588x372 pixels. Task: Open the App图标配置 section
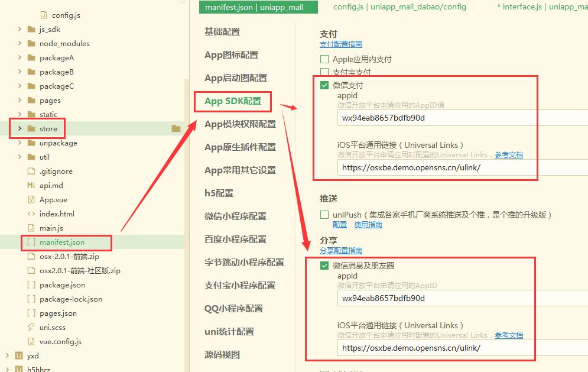point(232,55)
